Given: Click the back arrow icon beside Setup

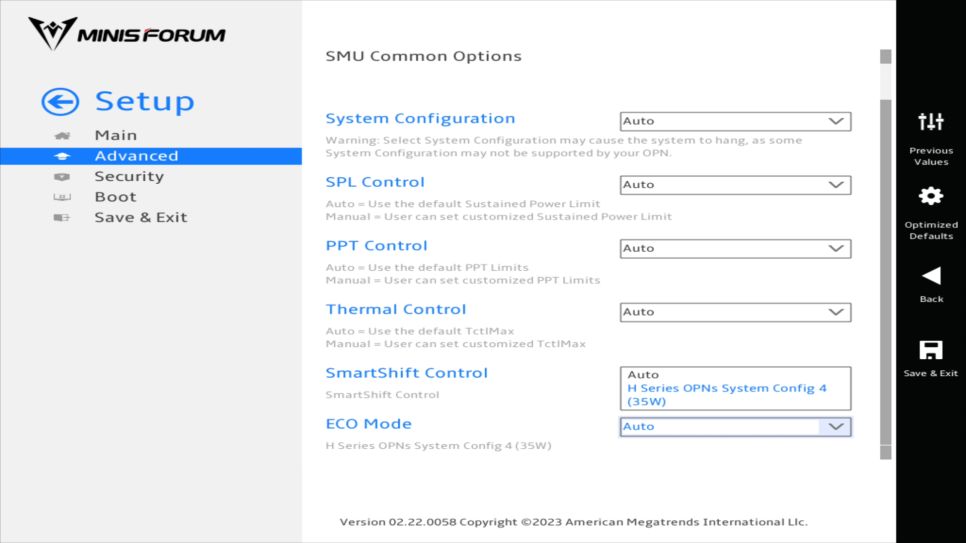Looking at the screenshot, I should [60, 102].
